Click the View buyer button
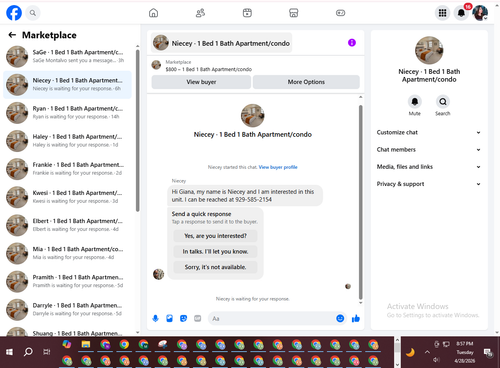This screenshot has width=500, height=368. click(x=201, y=82)
